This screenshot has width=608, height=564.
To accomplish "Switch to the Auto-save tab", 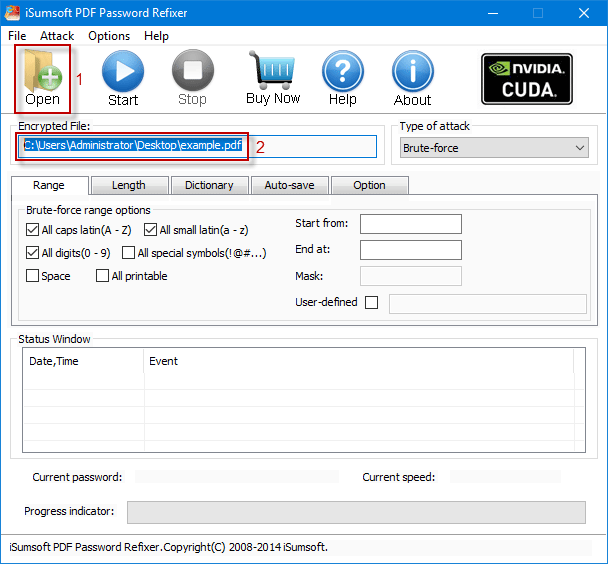I will pos(289,185).
